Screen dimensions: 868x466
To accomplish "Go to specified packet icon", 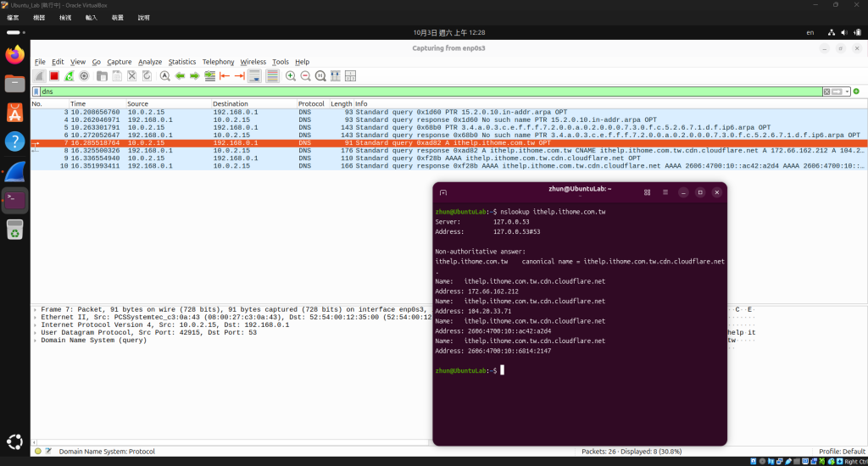I will tap(210, 76).
